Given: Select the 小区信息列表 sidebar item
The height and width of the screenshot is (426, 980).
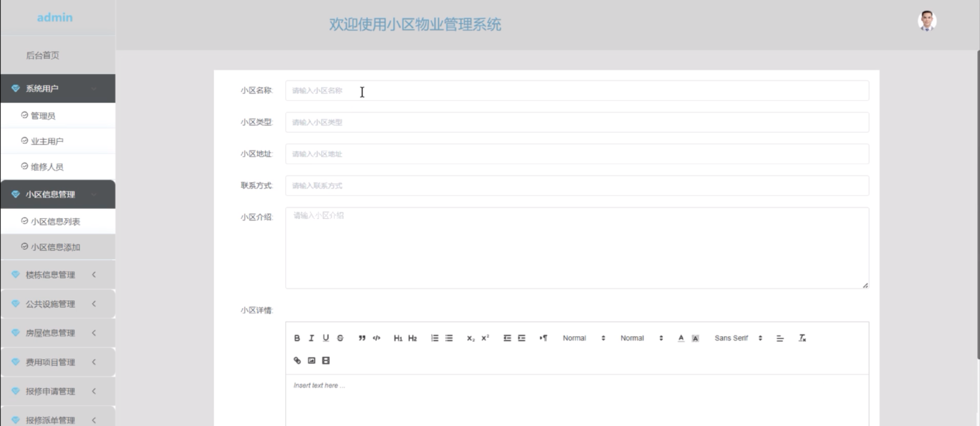Looking at the screenshot, I should click(55, 221).
